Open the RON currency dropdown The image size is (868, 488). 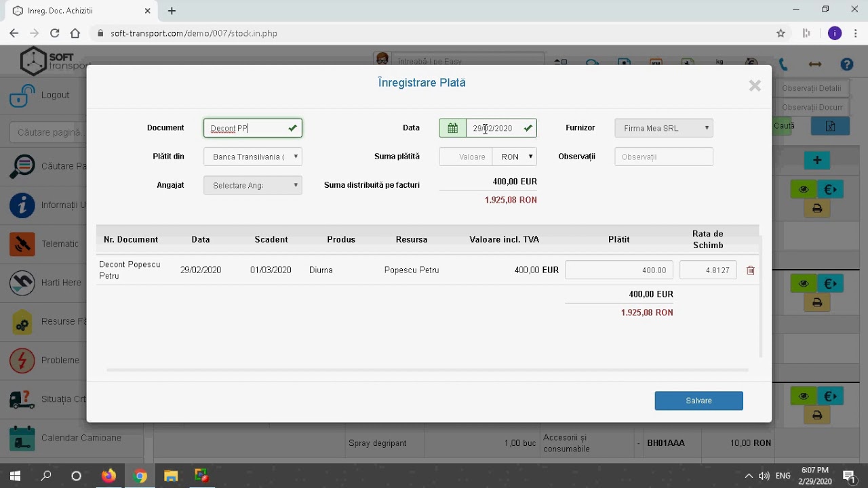tap(515, 157)
